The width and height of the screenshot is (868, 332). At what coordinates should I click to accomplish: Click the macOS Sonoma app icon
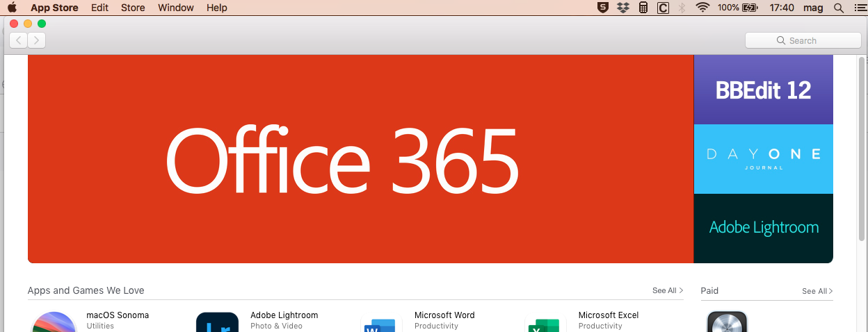point(54,322)
